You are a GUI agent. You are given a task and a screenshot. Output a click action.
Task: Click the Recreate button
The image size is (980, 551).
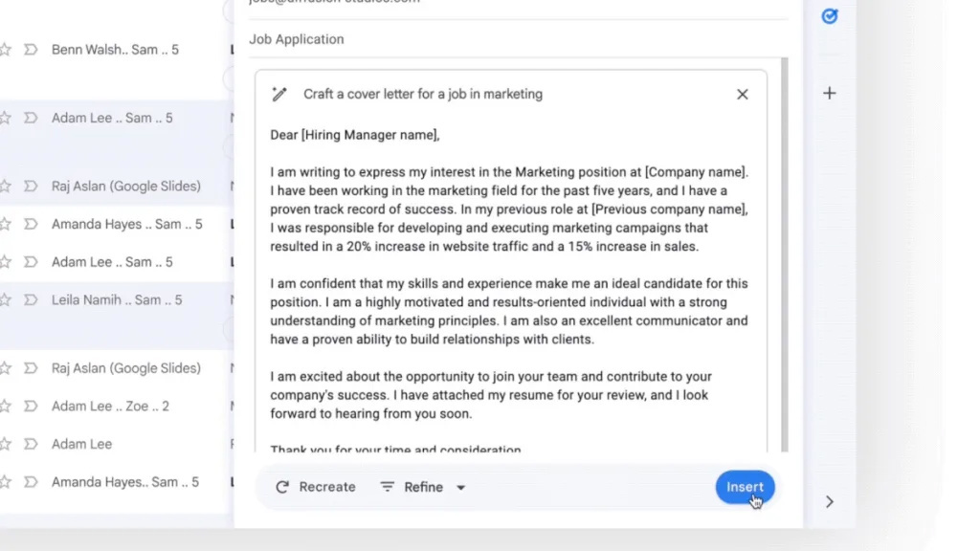[316, 487]
